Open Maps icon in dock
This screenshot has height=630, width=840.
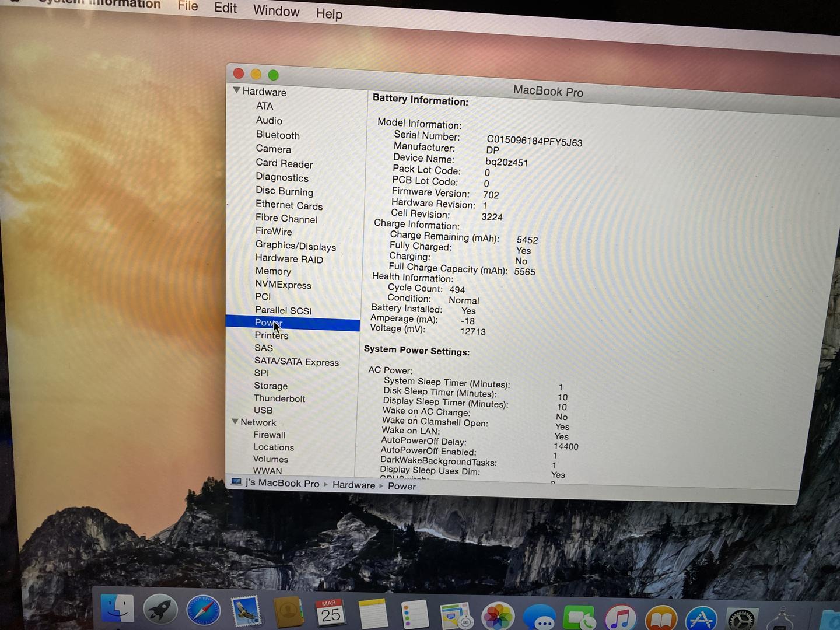(456, 617)
